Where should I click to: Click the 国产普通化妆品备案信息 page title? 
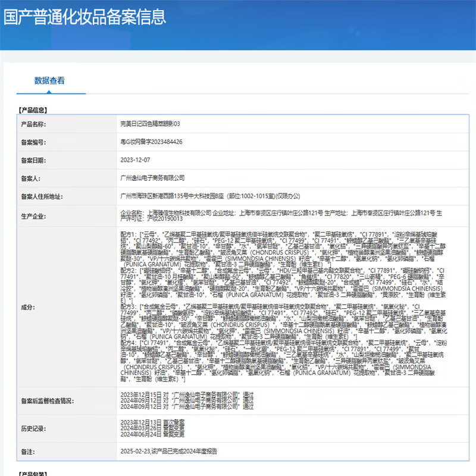click(x=85, y=17)
